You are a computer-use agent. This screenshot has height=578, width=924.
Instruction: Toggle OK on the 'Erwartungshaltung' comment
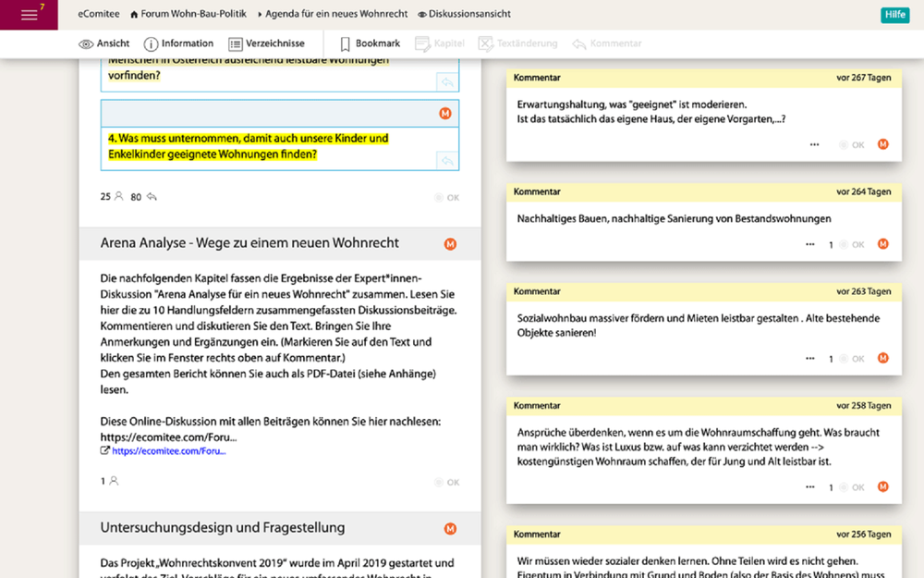[x=852, y=145]
